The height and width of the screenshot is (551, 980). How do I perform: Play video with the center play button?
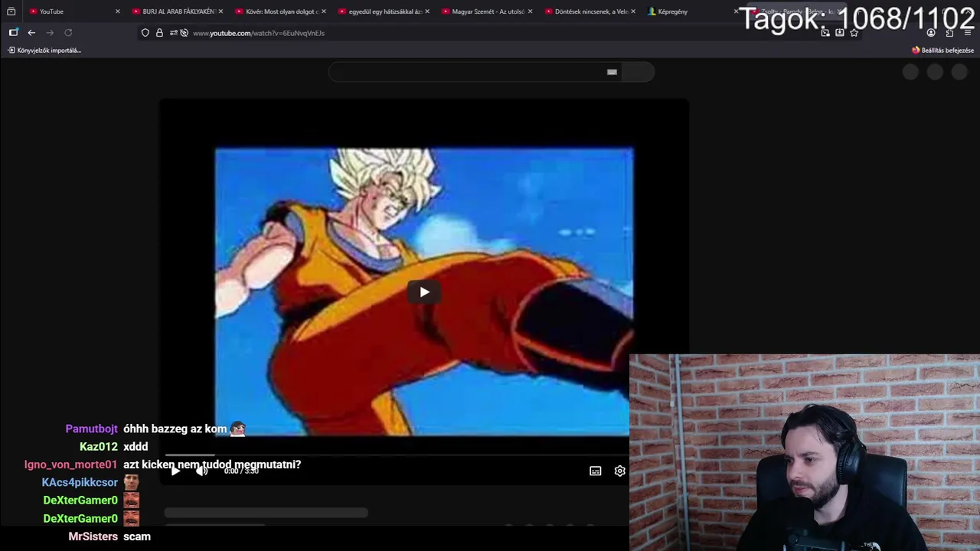pyautogui.click(x=424, y=292)
